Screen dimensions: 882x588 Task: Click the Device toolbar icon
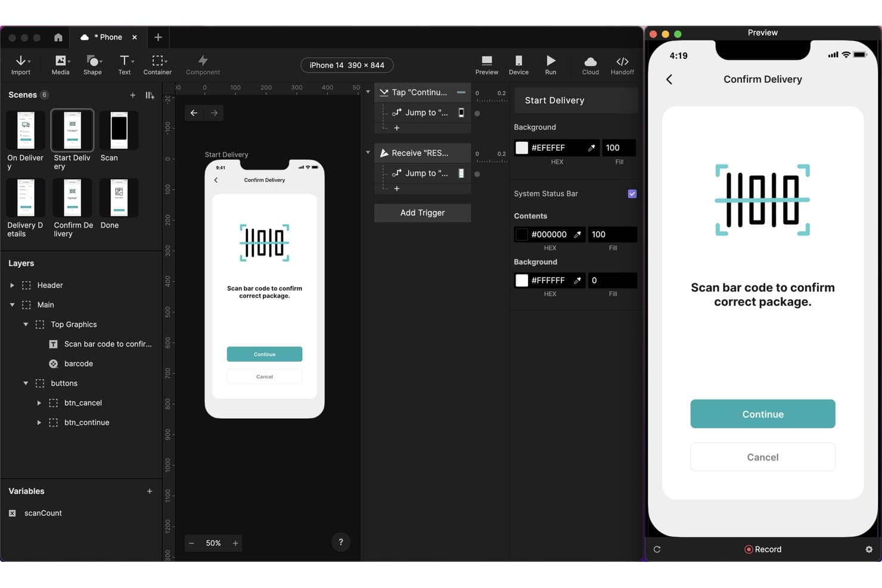[518, 65]
